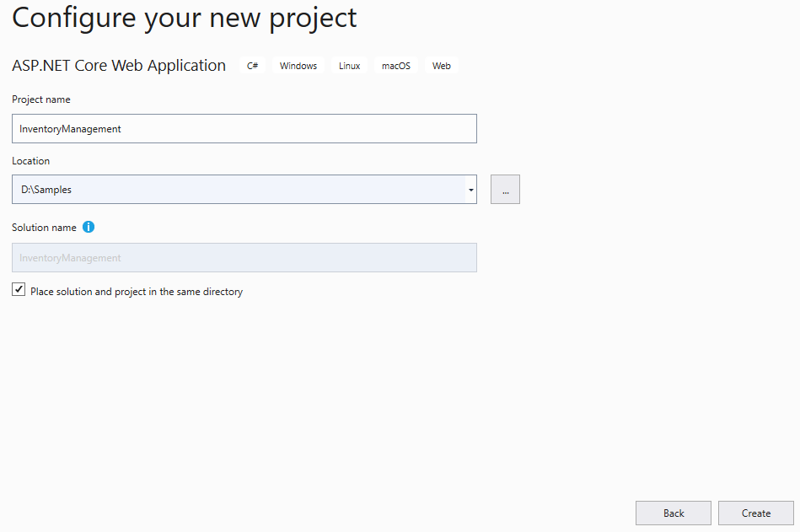Viewport: 800px width, 532px height.
Task: Expand the Location dropdown arrow
Action: [x=470, y=190]
